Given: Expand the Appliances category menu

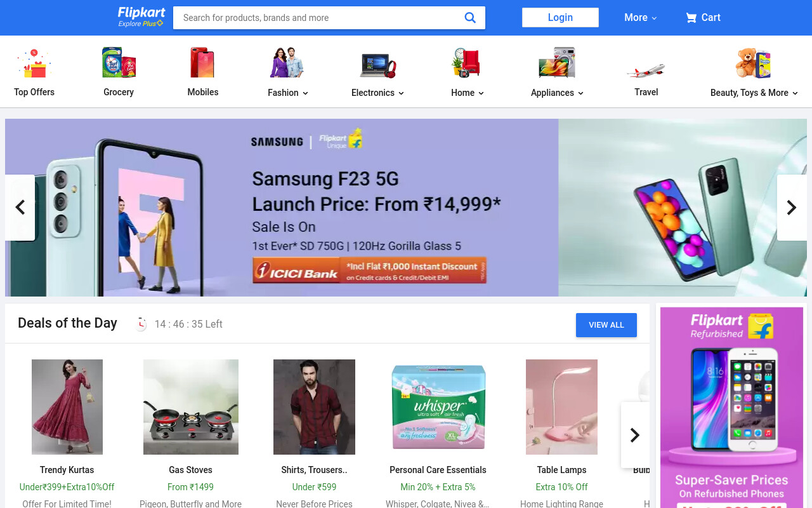Looking at the screenshot, I should coord(557,93).
